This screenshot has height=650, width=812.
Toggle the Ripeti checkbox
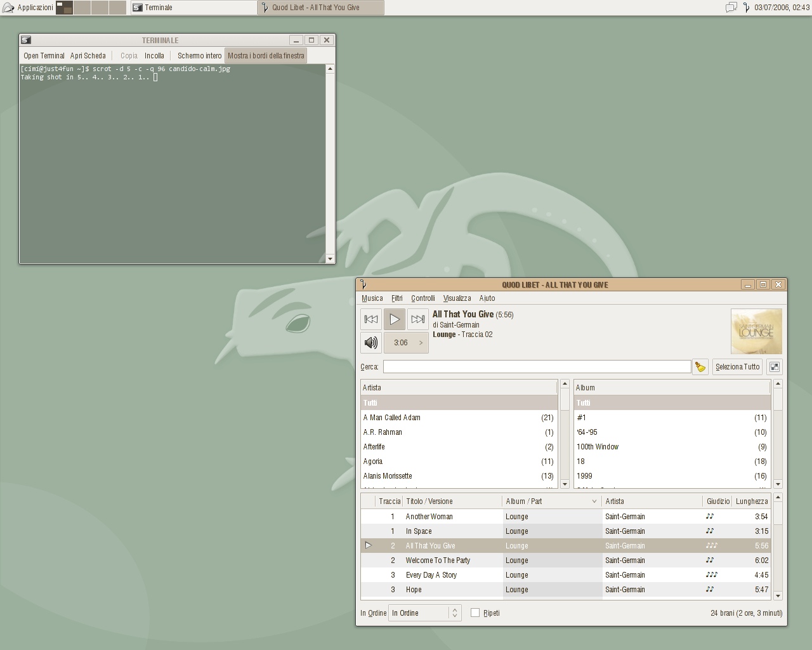475,613
